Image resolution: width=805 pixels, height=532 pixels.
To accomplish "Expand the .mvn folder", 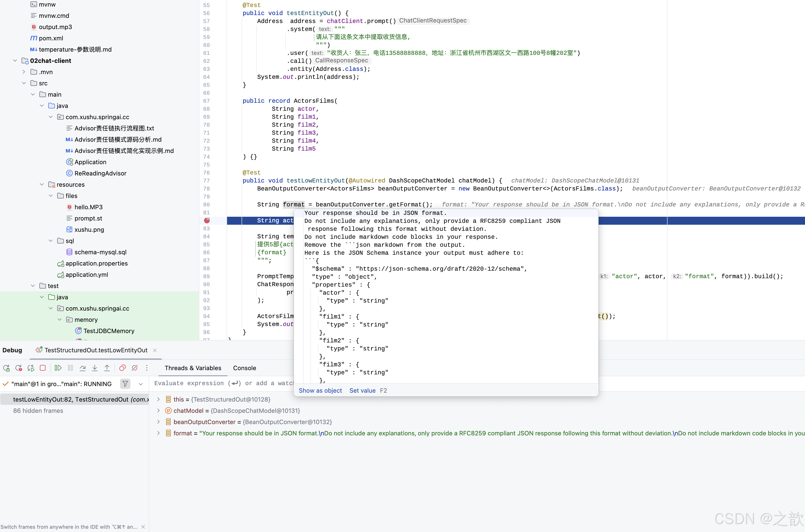I will pos(24,72).
